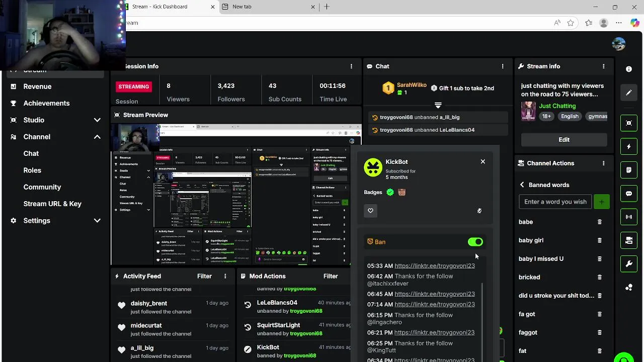644x362 pixels.
Task: Click the 18+ tag
Action: (546, 116)
